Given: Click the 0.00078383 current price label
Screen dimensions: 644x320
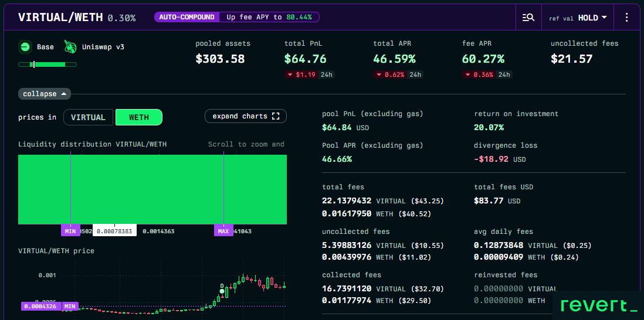Looking at the screenshot, I should (x=114, y=231).
